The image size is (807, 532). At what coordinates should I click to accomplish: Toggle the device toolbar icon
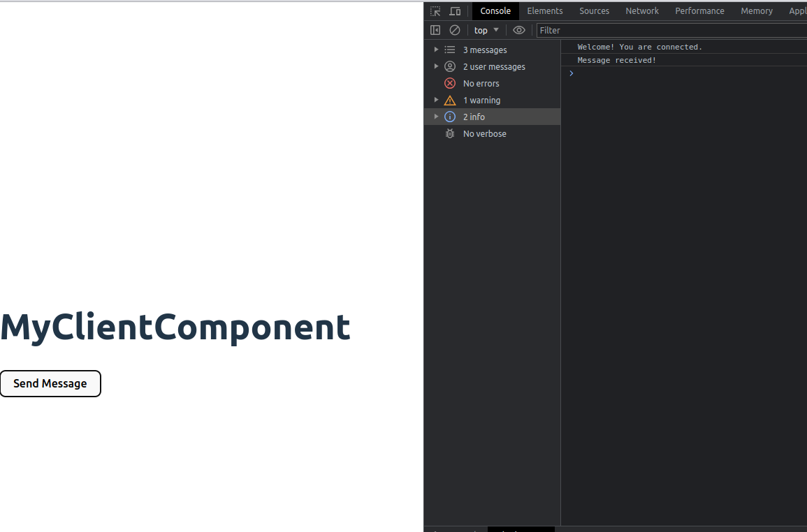[455, 10]
